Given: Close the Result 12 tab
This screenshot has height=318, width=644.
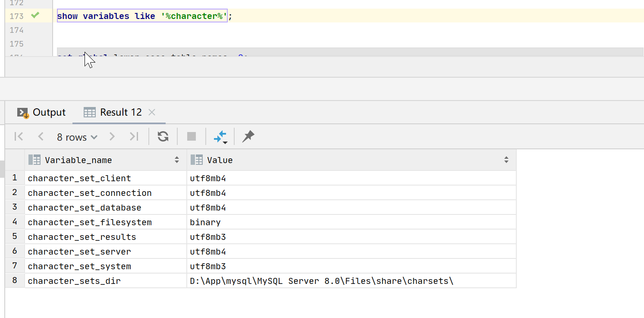Looking at the screenshot, I should click(151, 112).
